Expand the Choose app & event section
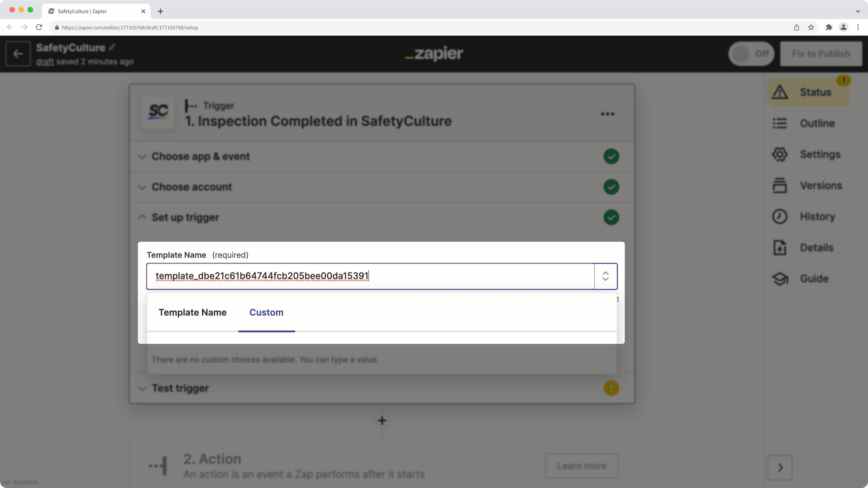The image size is (868, 488). (x=200, y=157)
